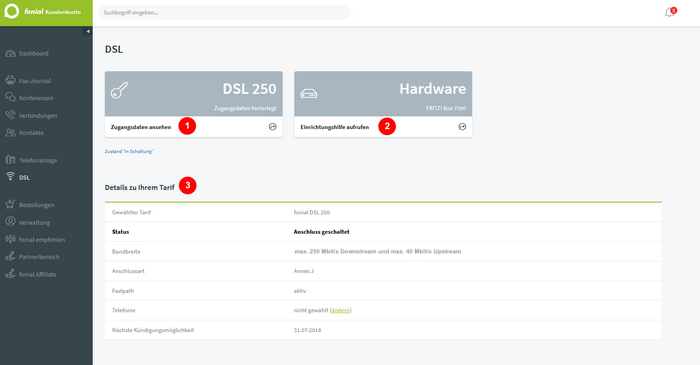
Task: Click 'Details zu Ihrem Tarif' heading
Action: (140, 187)
